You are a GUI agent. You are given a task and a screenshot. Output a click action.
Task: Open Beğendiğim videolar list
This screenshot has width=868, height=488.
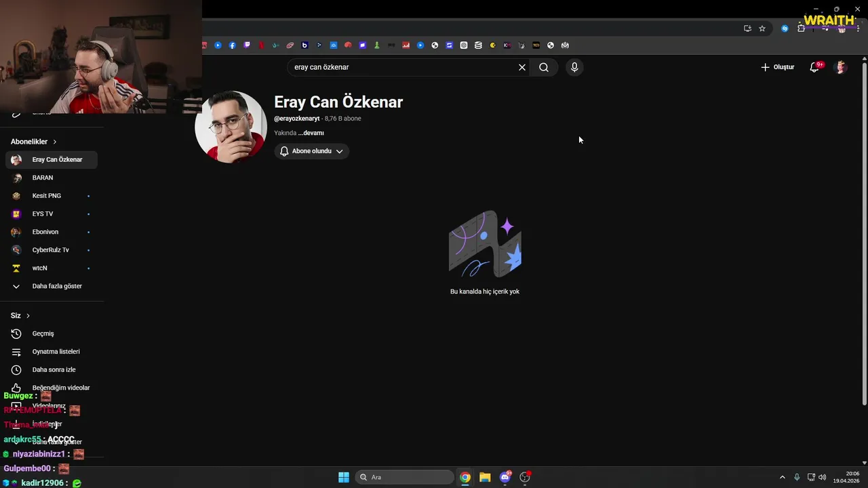(x=52, y=388)
